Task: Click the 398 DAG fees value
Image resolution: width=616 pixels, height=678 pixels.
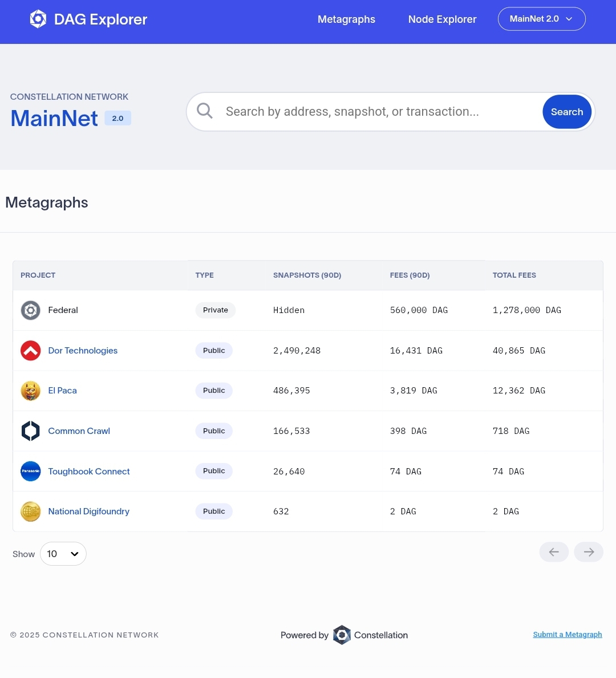Action: (408, 431)
